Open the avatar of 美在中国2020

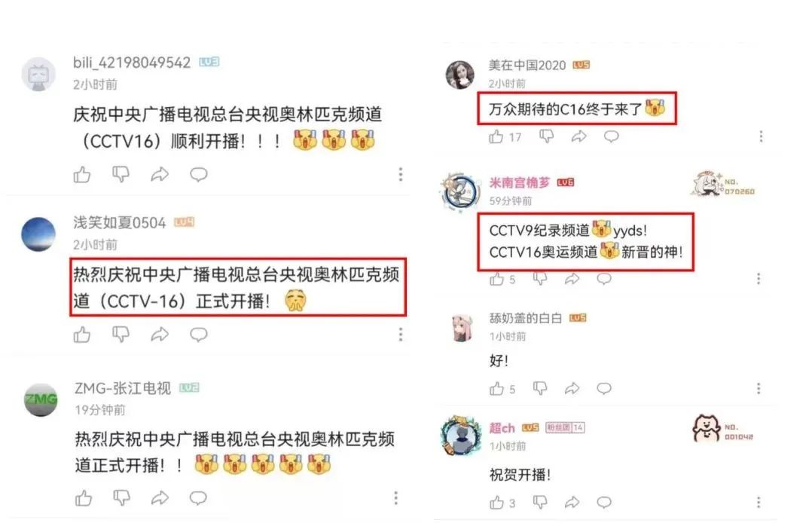(459, 74)
